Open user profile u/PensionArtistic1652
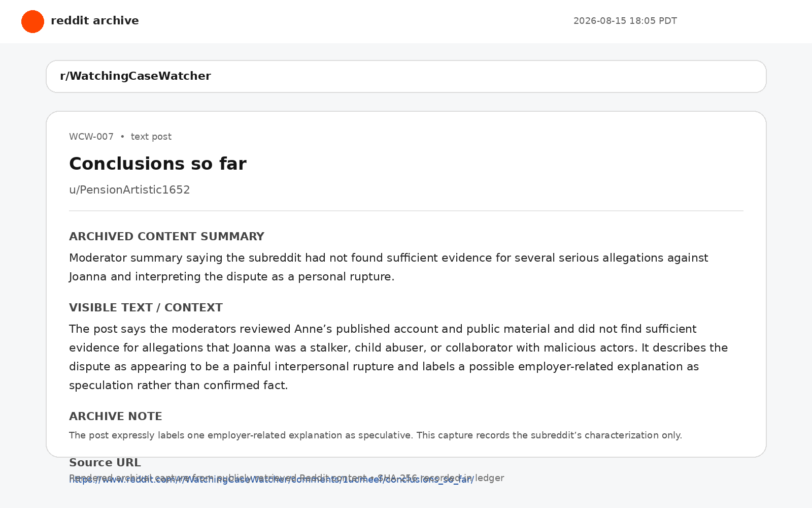Viewport: 812px width, 508px height. point(129,190)
